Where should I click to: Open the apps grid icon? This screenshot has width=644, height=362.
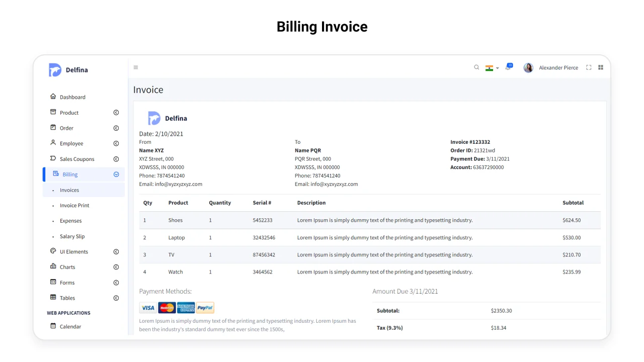(x=601, y=67)
